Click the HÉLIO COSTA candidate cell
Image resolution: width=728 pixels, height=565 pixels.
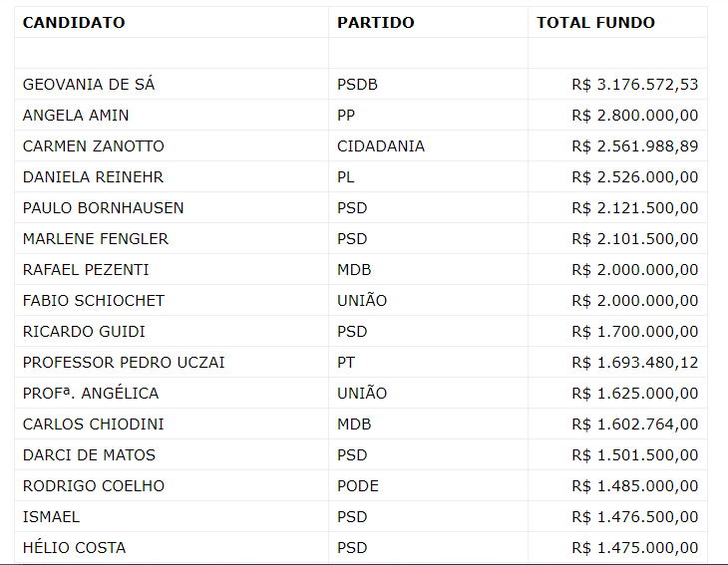click(75, 548)
